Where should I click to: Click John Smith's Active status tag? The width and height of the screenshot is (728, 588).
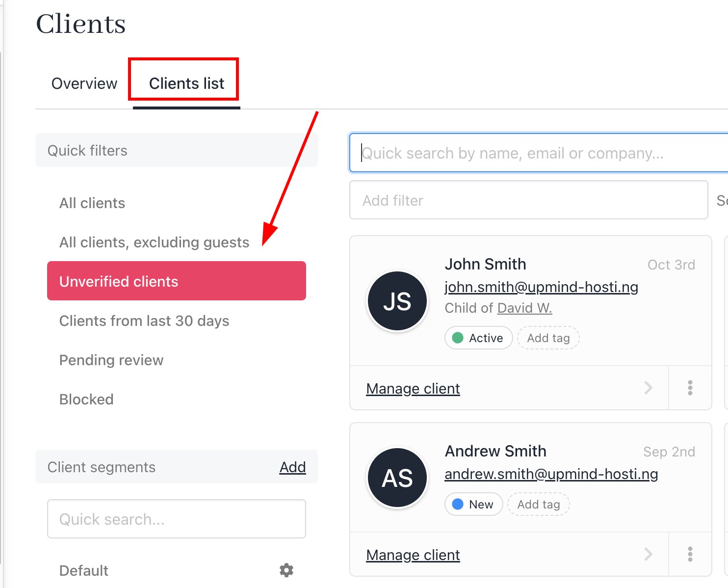(479, 338)
